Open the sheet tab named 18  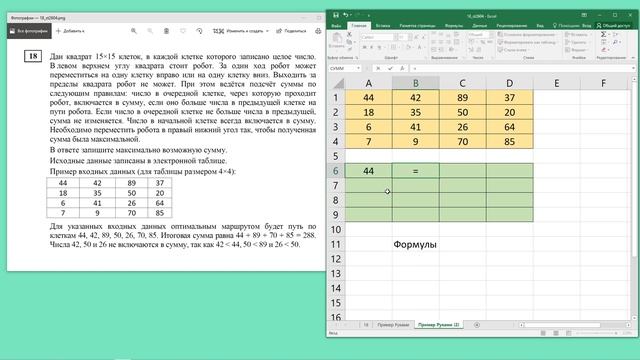[x=366, y=325]
